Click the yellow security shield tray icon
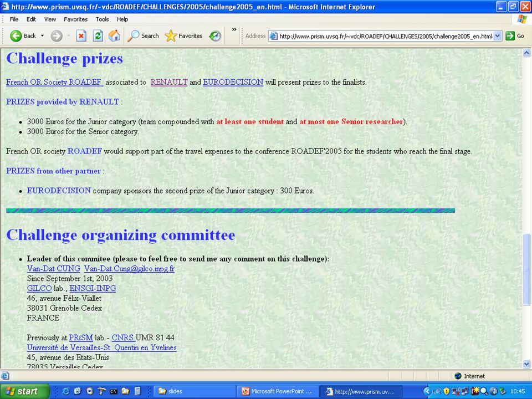Screen dimensions: 532x399 click(x=447, y=391)
